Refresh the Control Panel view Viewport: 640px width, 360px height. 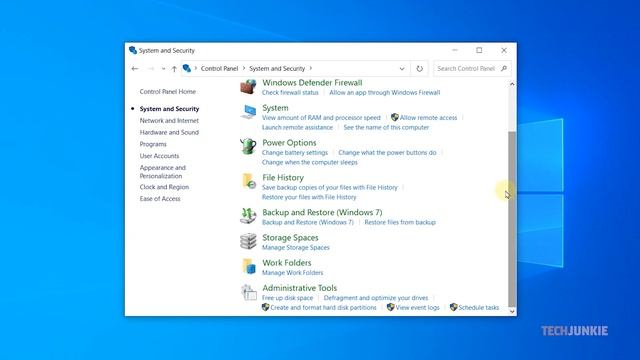pyautogui.click(x=419, y=69)
